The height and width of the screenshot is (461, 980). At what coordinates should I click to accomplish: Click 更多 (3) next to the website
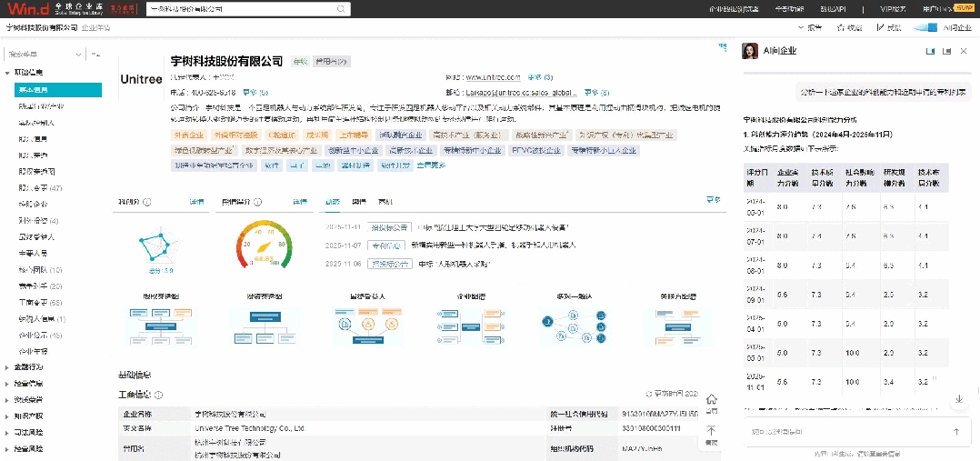pyautogui.click(x=540, y=77)
